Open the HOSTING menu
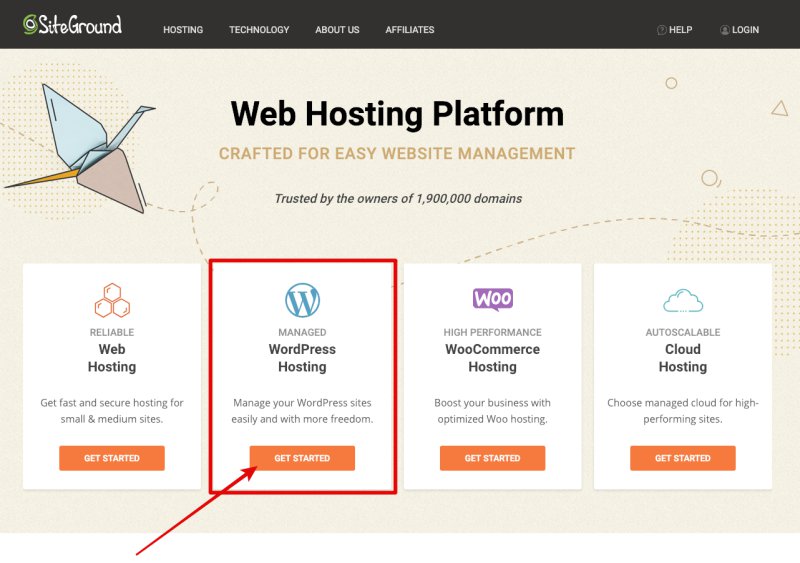This screenshot has width=800, height=563. tap(183, 30)
